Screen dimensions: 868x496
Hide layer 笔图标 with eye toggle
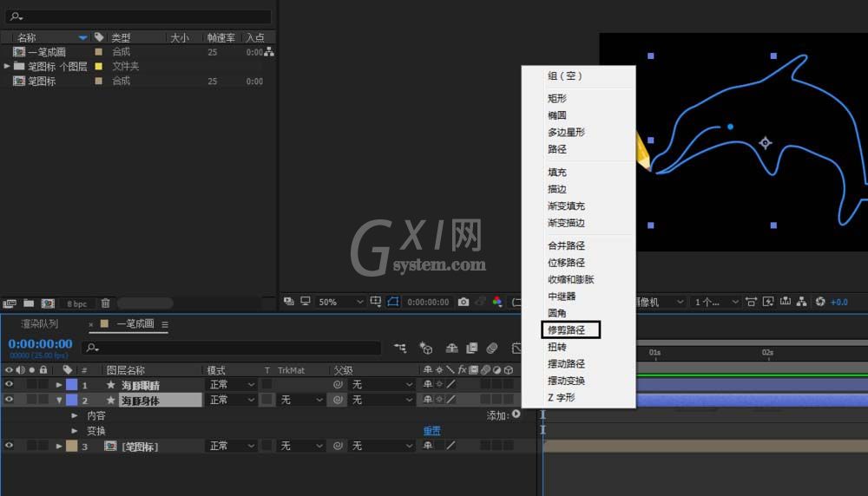[x=9, y=445]
